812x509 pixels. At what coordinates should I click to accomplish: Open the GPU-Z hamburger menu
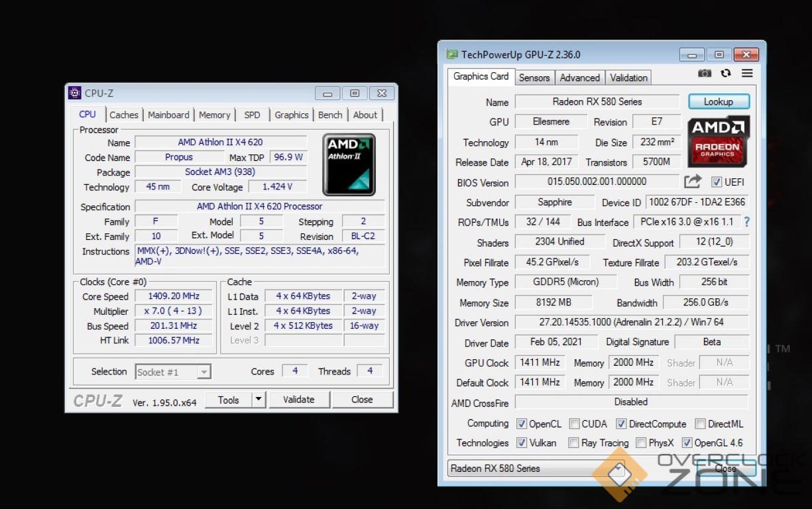coord(747,74)
